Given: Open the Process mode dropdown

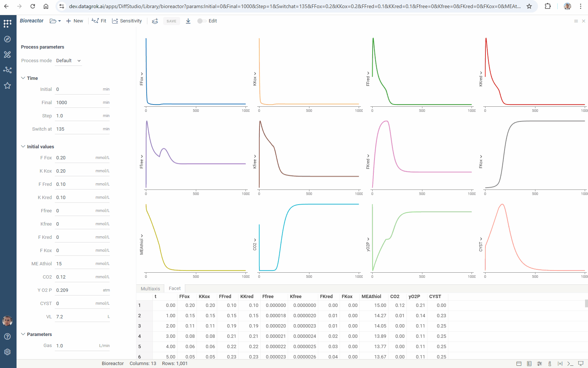Looking at the screenshot, I should point(68,61).
